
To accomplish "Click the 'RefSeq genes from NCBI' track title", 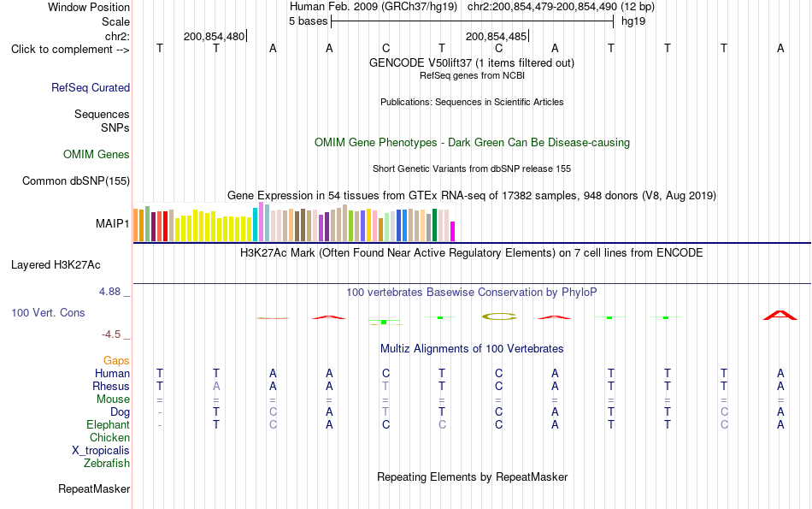I will click(472, 75).
